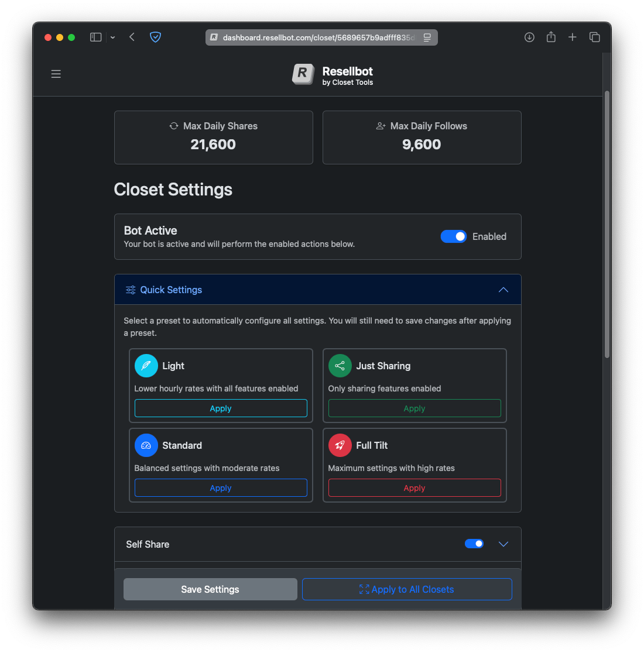Click the Safari sidebar toggle icon
This screenshot has height=653, width=644.
click(x=95, y=37)
